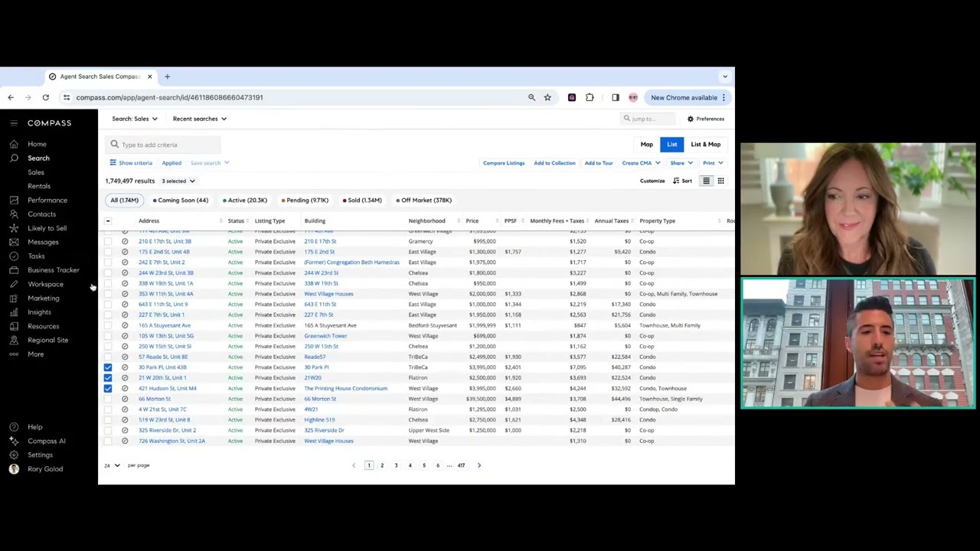
Task: Click the grid view layout icon
Action: (x=720, y=181)
